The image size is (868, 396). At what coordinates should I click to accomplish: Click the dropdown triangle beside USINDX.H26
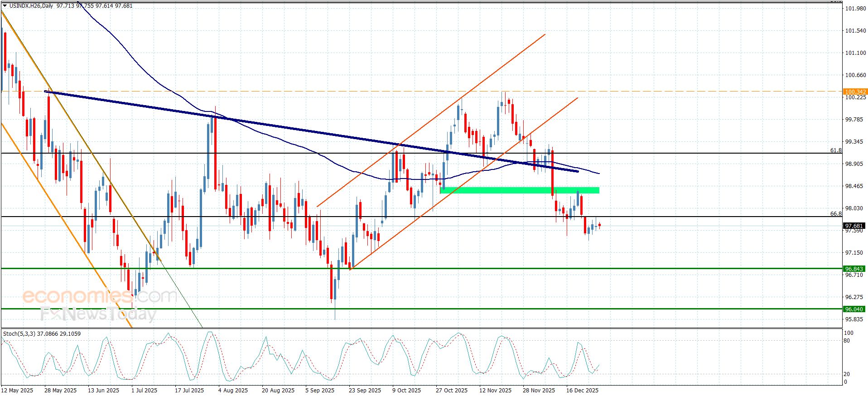click(x=5, y=6)
